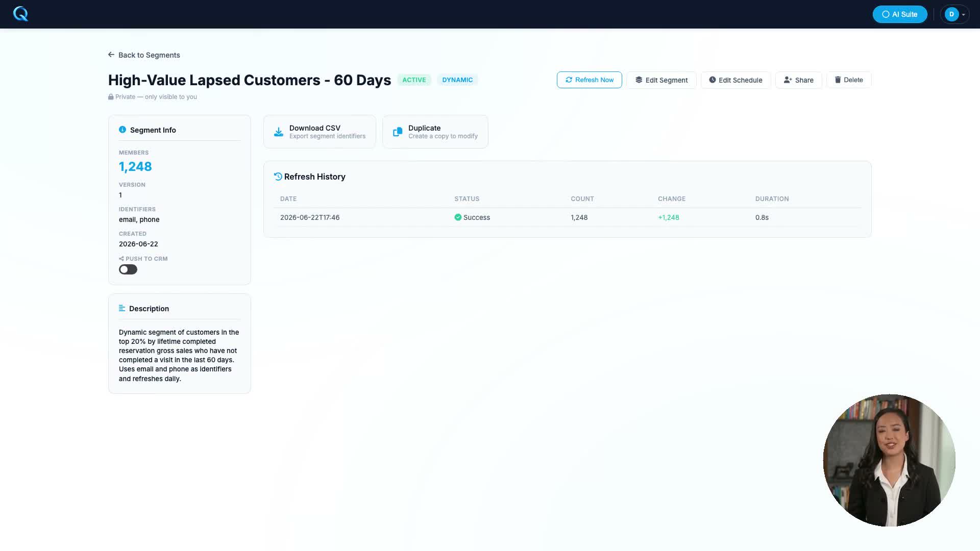Click the Edit Segment button

[661, 80]
